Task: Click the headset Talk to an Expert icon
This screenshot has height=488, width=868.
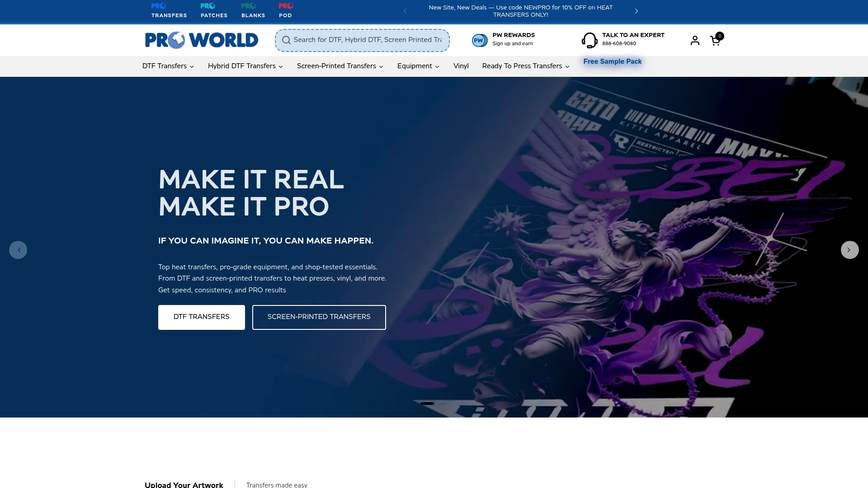Action: tap(590, 40)
